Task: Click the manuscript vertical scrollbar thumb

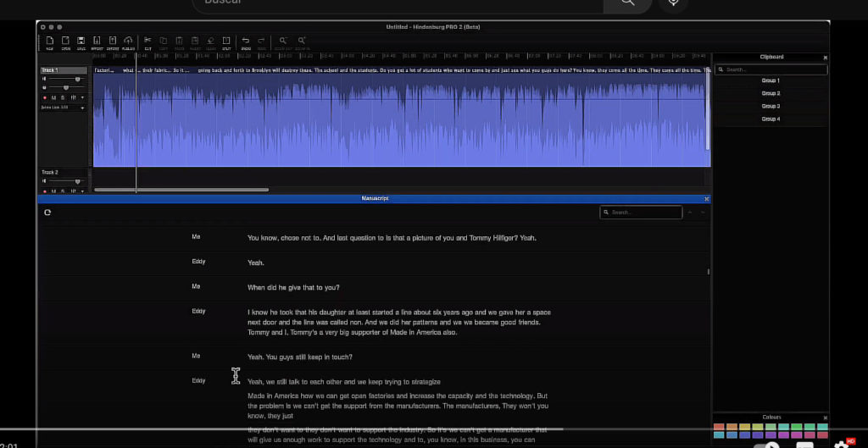Action: coord(708,272)
